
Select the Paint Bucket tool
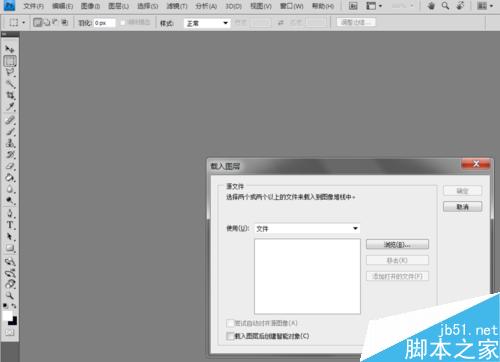pyautogui.click(x=10, y=178)
